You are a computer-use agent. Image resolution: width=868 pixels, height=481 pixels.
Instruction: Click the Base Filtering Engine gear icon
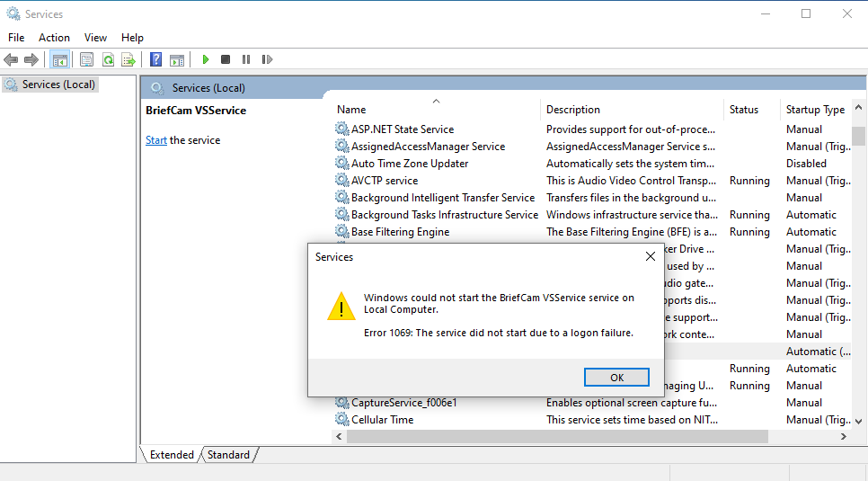click(342, 231)
